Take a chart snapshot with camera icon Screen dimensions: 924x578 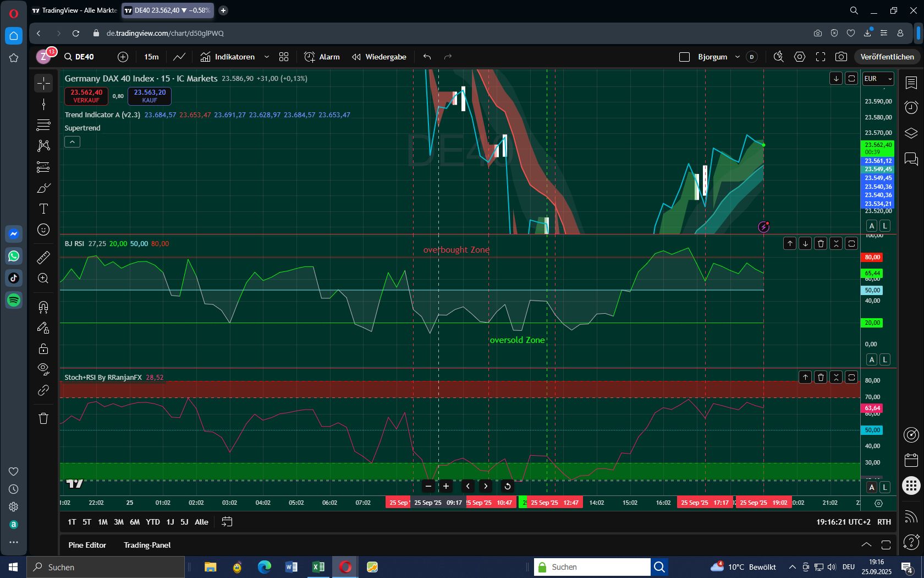(x=841, y=57)
